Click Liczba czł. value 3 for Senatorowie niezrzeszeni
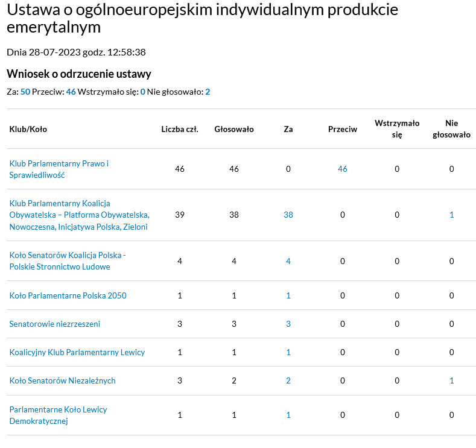476x448 pixels. click(180, 324)
